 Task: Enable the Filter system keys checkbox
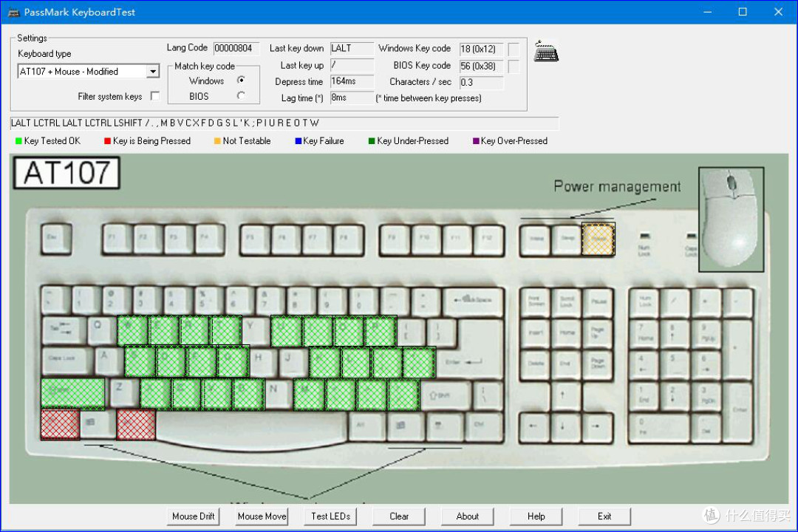(x=155, y=96)
